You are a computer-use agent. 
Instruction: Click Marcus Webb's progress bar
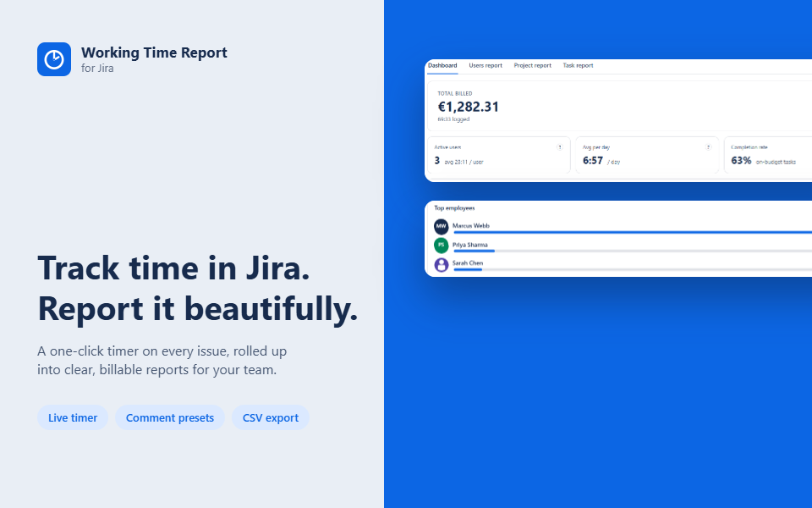(x=633, y=232)
